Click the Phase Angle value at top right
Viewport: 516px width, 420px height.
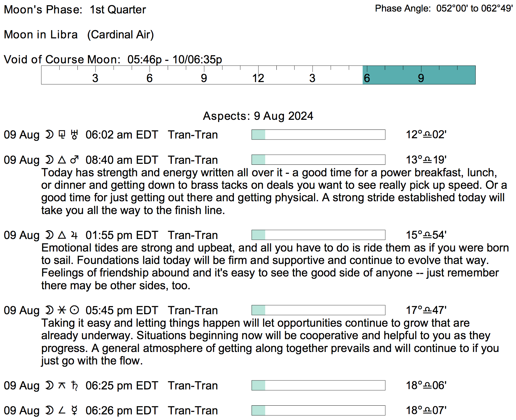pos(474,8)
